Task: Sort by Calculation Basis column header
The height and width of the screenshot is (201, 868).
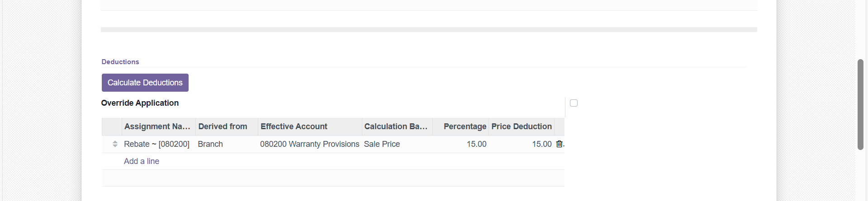Action: click(x=396, y=126)
